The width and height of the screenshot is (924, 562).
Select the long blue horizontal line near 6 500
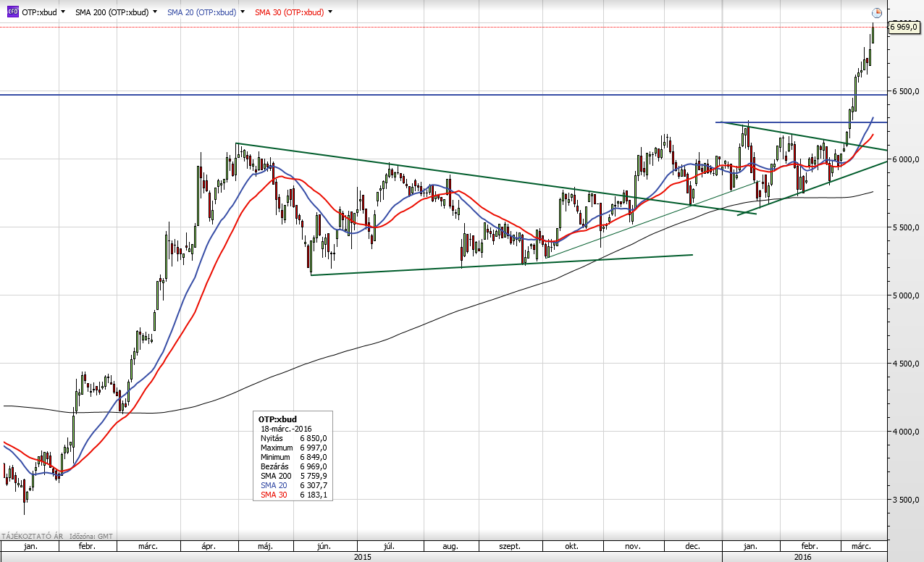coord(443,95)
